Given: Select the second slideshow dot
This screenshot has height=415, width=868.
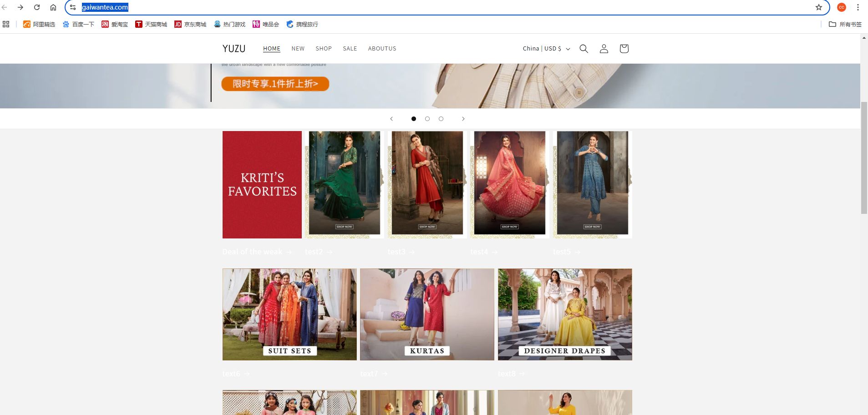Looking at the screenshot, I should (x=427, y=119).
